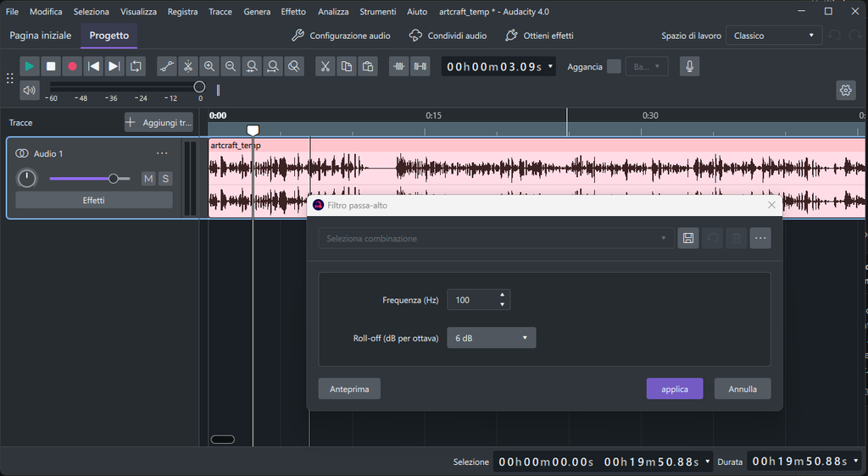The height and width of the screenshot is (476, 868).
Task: Switch to the Progetto tab
Action: click(109, 36)
